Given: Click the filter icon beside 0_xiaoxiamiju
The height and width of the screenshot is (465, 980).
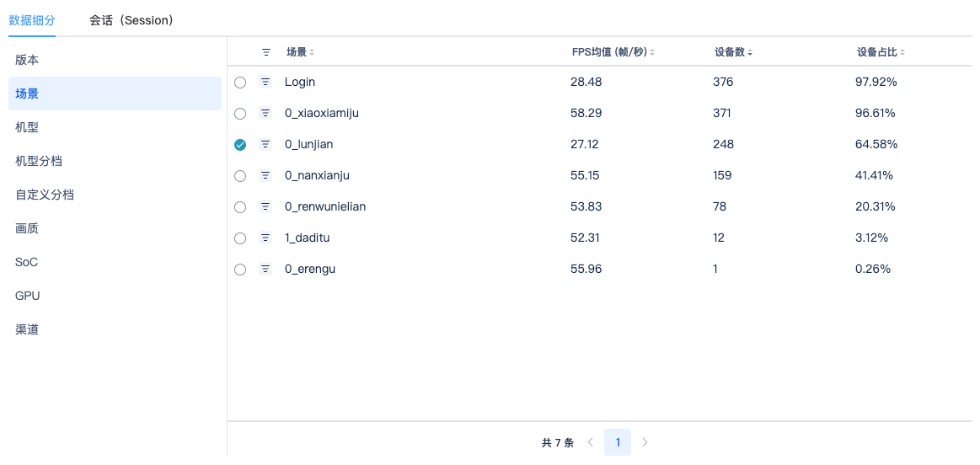Looking at the screenshot, I should click(265, 113).
